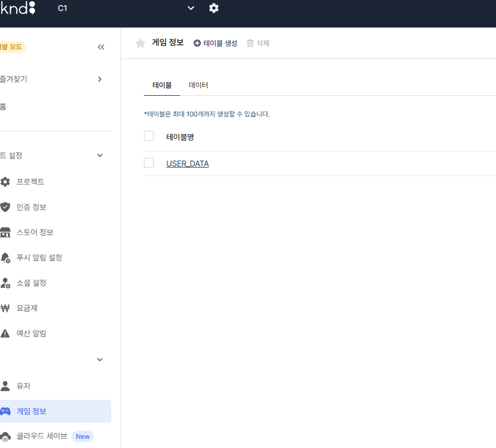The height and width of the screenshot is (448, 496).
Task: Expand the 즐겨찾기 favorites section
Action: 100,79
